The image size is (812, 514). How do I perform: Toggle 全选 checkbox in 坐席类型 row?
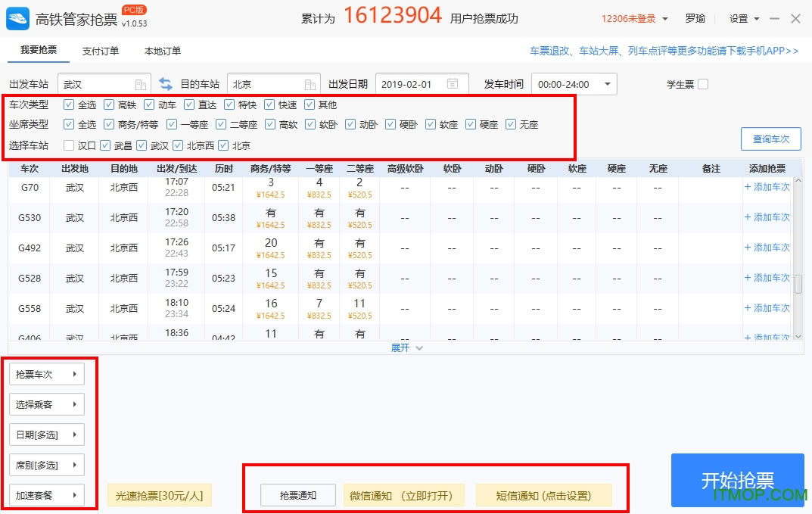[x=68, y=124]
